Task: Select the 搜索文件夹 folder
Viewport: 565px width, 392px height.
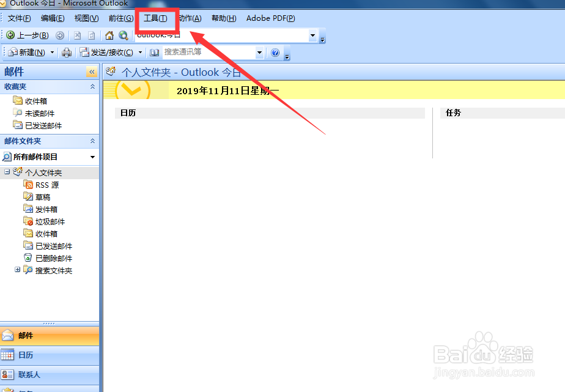Action: pyautogui.click(x=54, y=271)
